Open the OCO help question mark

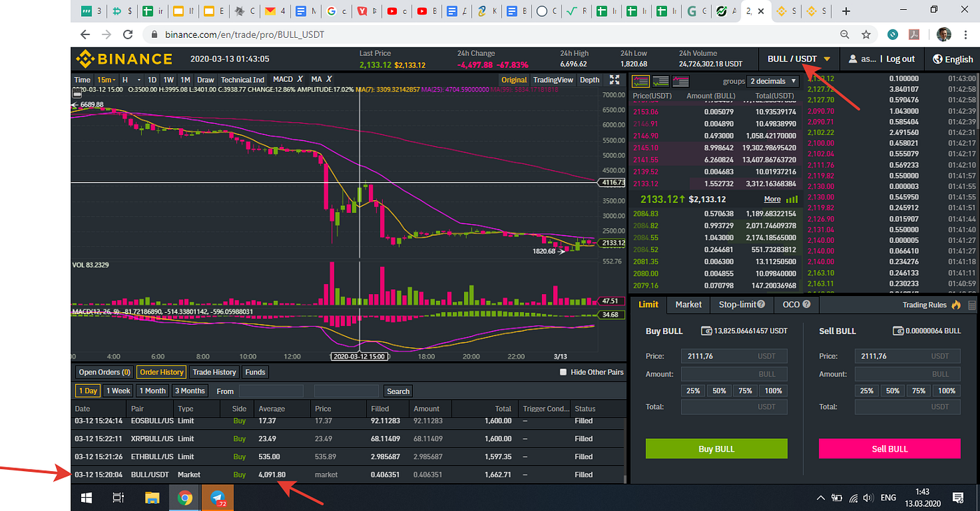[806, 304]
